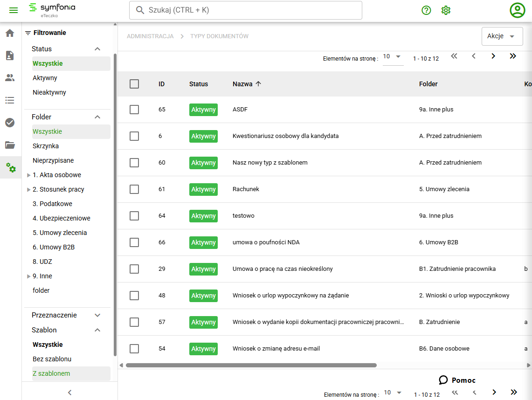Filter status by Aktywny
Screen dimensions: 532x400
(x=45, y=78)
